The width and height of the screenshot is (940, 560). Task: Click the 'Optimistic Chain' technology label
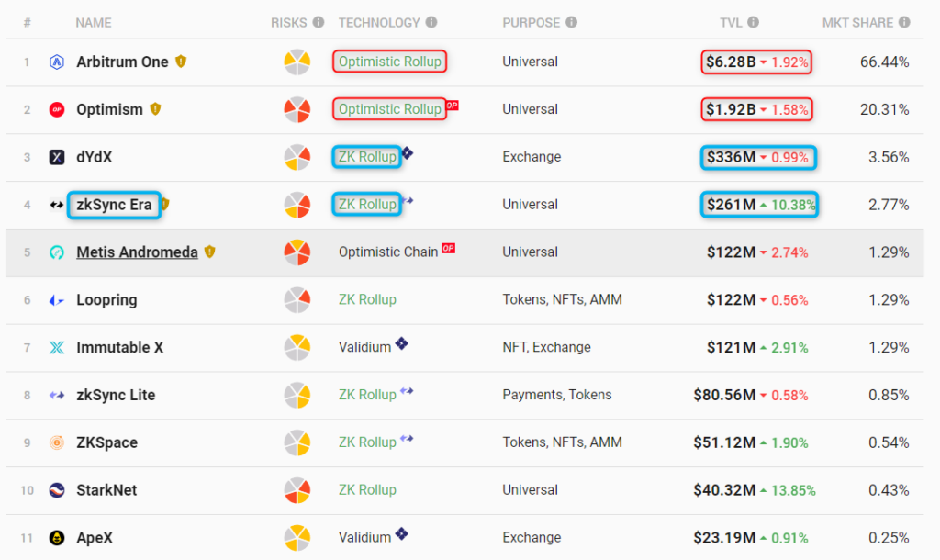(388, 252)
